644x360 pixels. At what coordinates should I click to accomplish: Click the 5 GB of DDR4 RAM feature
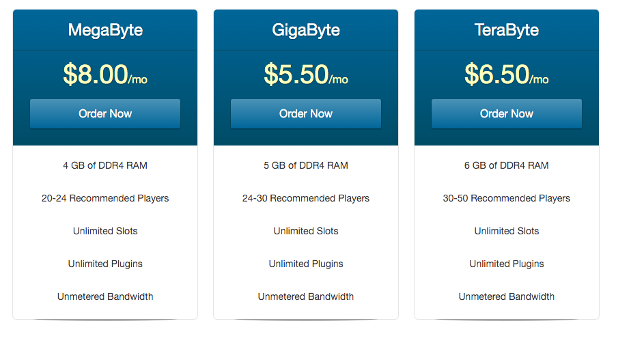pyautogui.click(x=306, y=165)
